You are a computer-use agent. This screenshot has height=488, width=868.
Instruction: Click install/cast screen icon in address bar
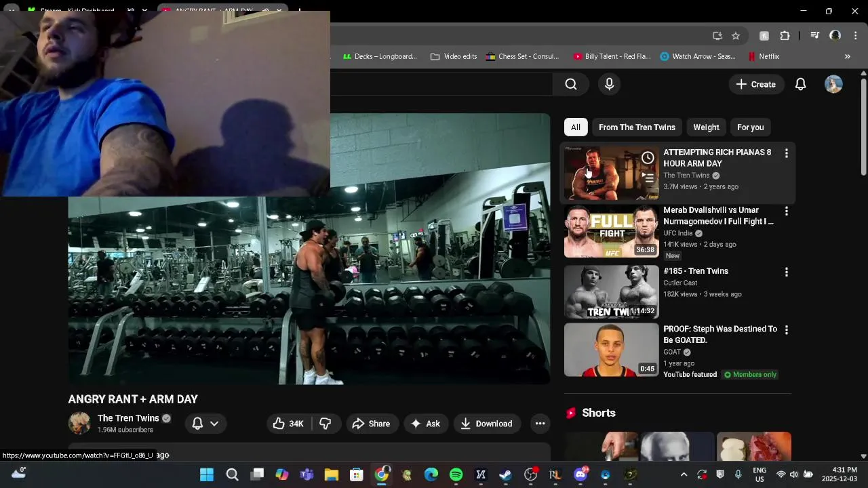(x=717, y=36)
